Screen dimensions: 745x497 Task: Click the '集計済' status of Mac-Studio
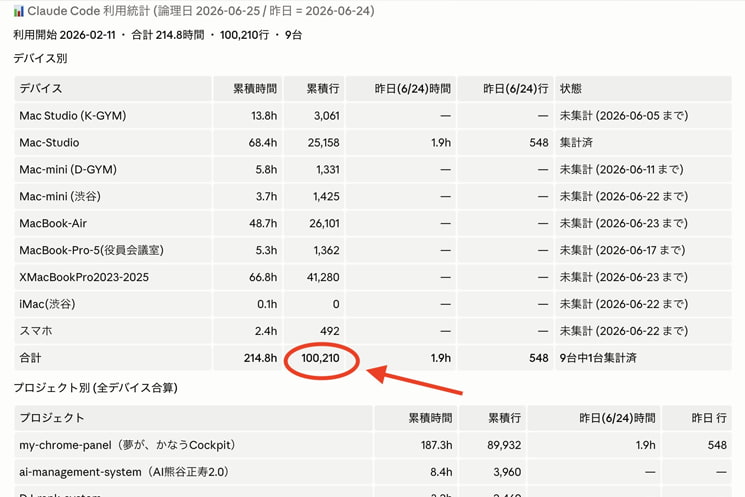(576, 143)
